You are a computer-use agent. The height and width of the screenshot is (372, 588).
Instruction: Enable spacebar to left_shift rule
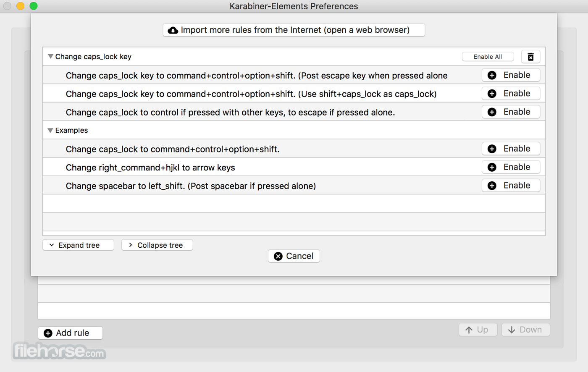(x=511, y=186)
